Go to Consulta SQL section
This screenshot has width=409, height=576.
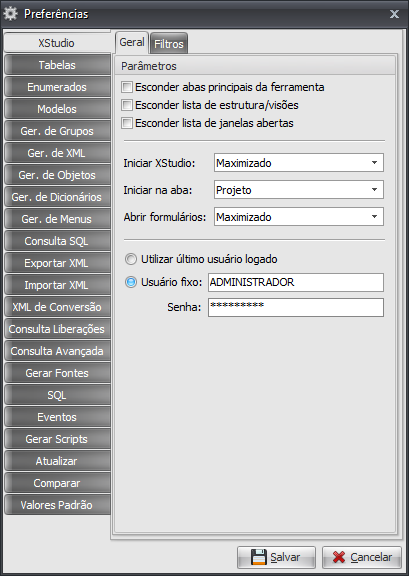(57, 241)
